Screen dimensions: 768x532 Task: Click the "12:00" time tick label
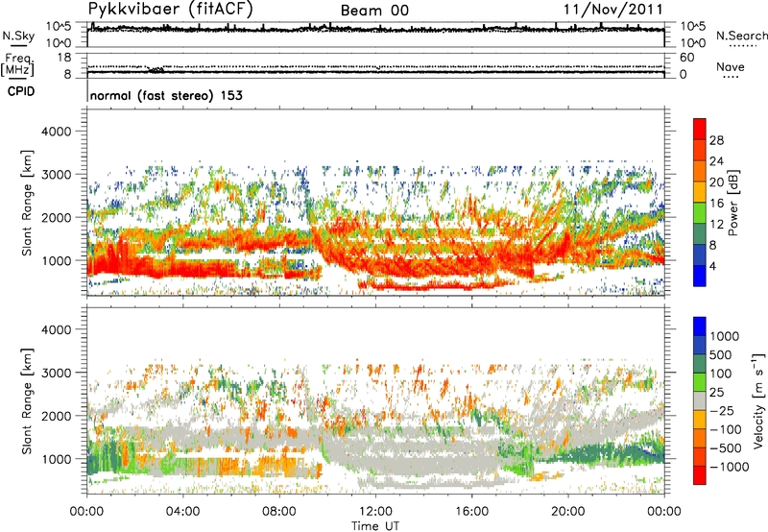point(375,512)
